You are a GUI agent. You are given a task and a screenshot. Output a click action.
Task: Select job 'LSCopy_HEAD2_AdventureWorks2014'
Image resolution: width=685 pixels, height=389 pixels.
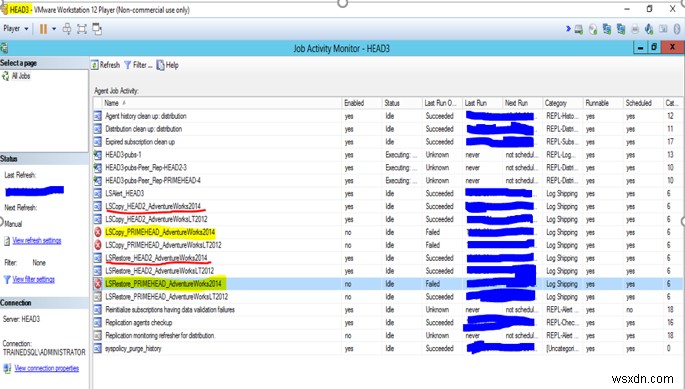coord(153,206)
